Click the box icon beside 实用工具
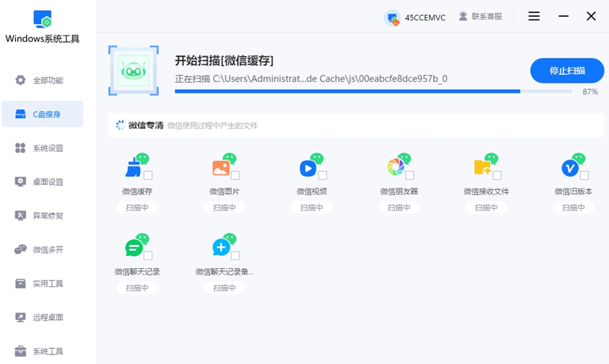This screenshot has width=609, height=364. pyautogui.click(x=20, y=284)
